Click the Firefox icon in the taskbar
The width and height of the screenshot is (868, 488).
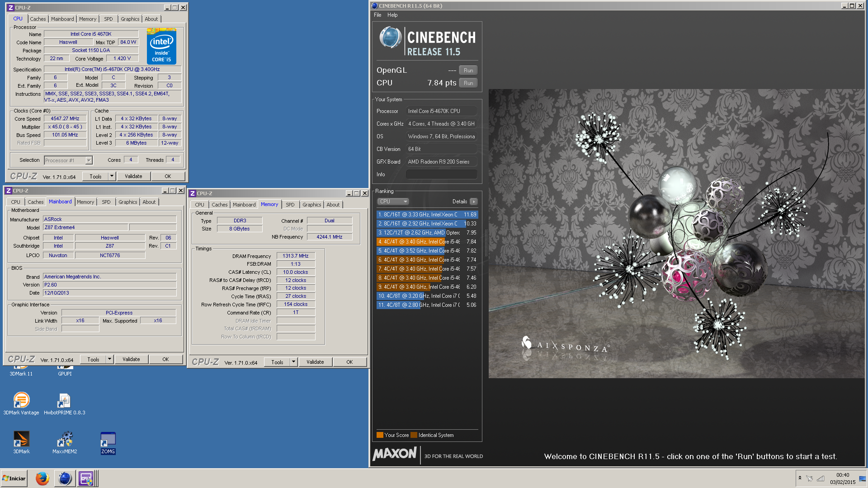pos(42,478)
